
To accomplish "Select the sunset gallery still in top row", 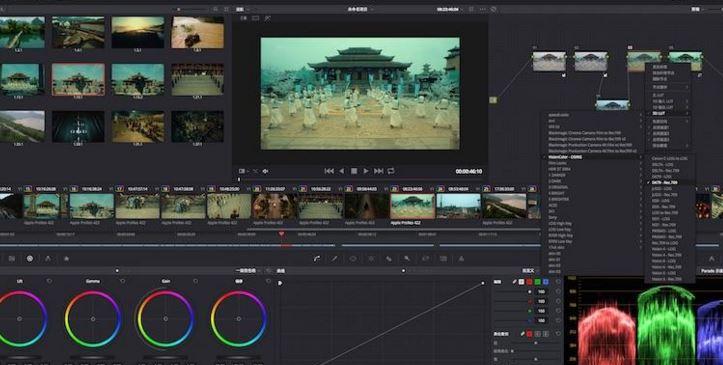I will coord(137,32).
